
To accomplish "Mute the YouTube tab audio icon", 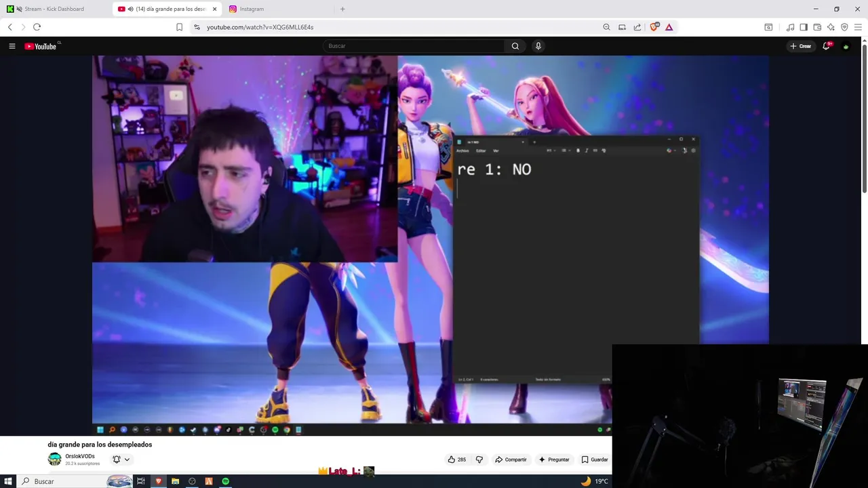I will pyautogui.click(x=130, y=9).
